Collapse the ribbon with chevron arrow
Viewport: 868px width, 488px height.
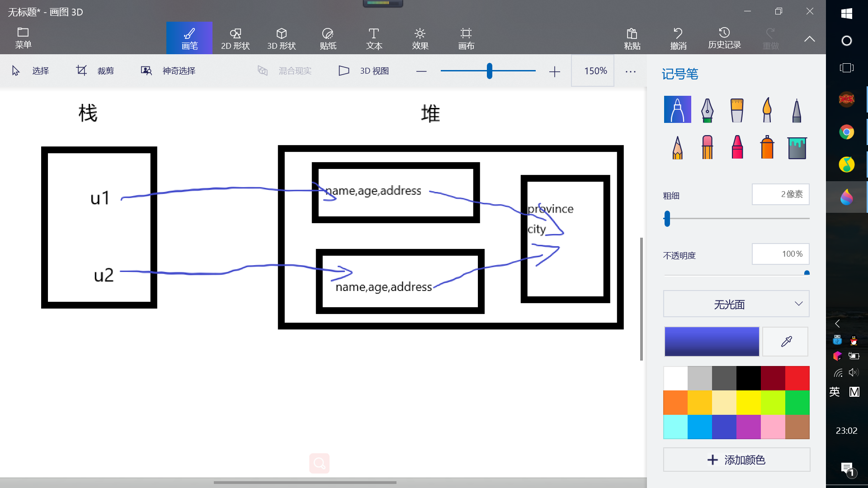tap(809, 39)
